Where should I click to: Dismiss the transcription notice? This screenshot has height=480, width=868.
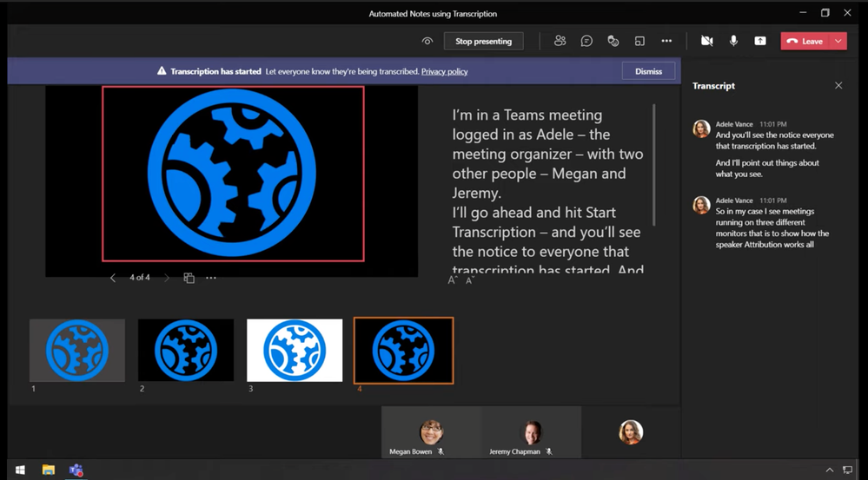pyautogui.click(x=648, y=71)
